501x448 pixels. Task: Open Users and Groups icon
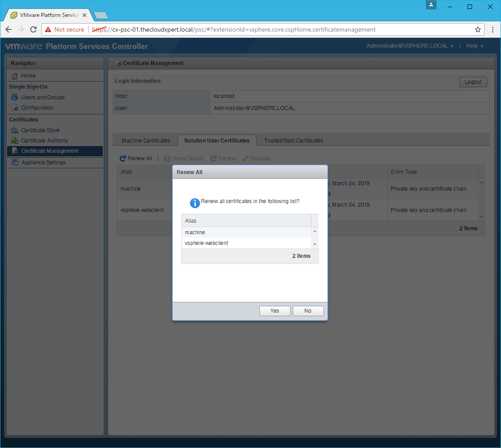(15, 97)
